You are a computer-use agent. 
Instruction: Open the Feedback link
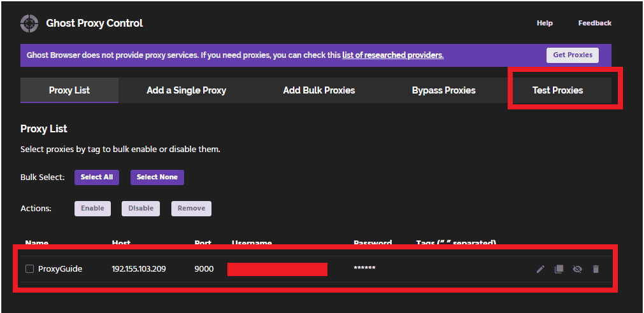click(595, 23)
